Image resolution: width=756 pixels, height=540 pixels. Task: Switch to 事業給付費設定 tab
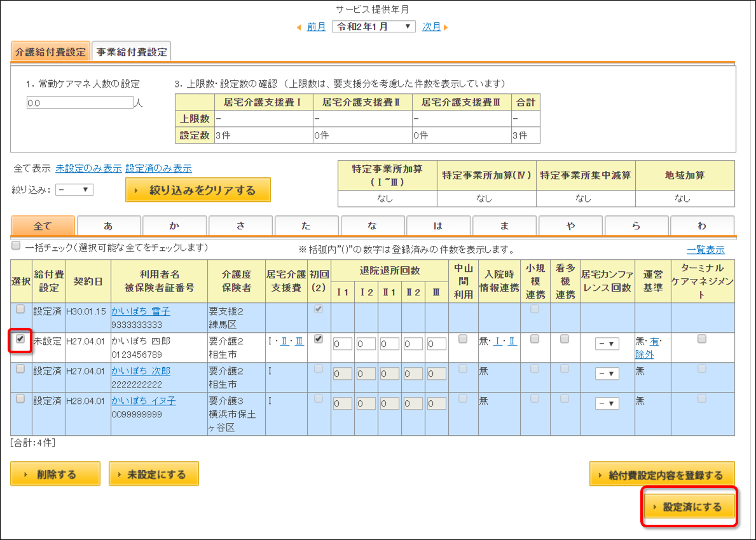(x=132, y=52)
